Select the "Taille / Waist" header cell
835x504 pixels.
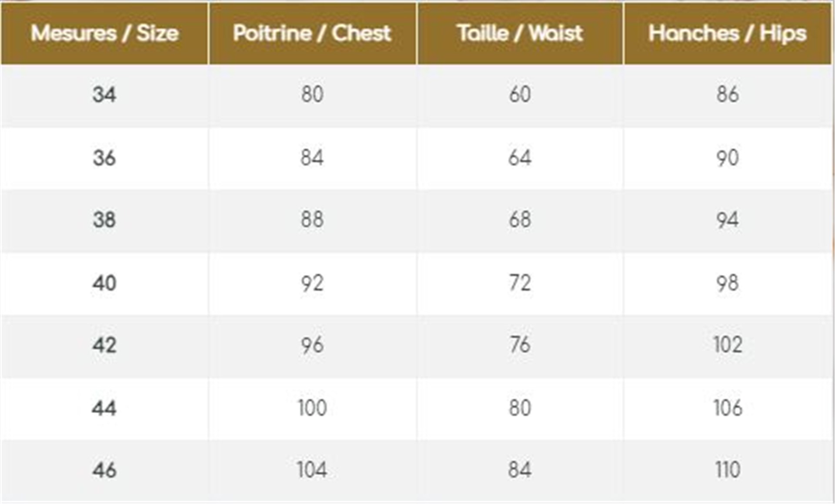(520, 33)
